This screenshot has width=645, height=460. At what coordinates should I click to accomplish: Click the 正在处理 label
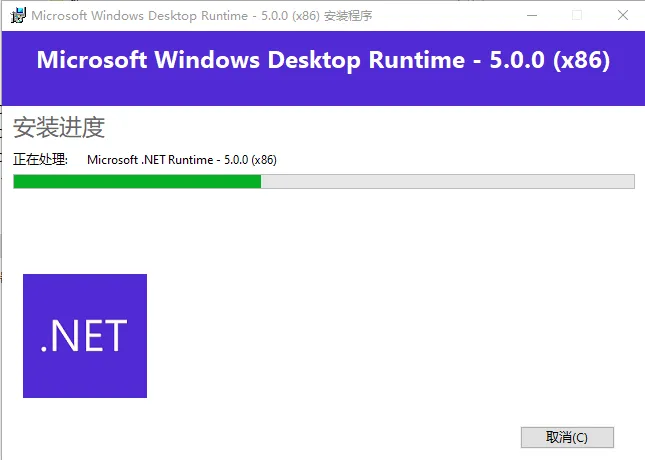(x=40, y=159)
